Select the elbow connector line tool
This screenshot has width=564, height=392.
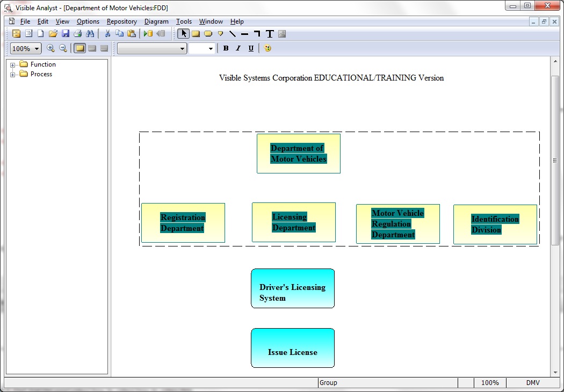click(257, 34)
